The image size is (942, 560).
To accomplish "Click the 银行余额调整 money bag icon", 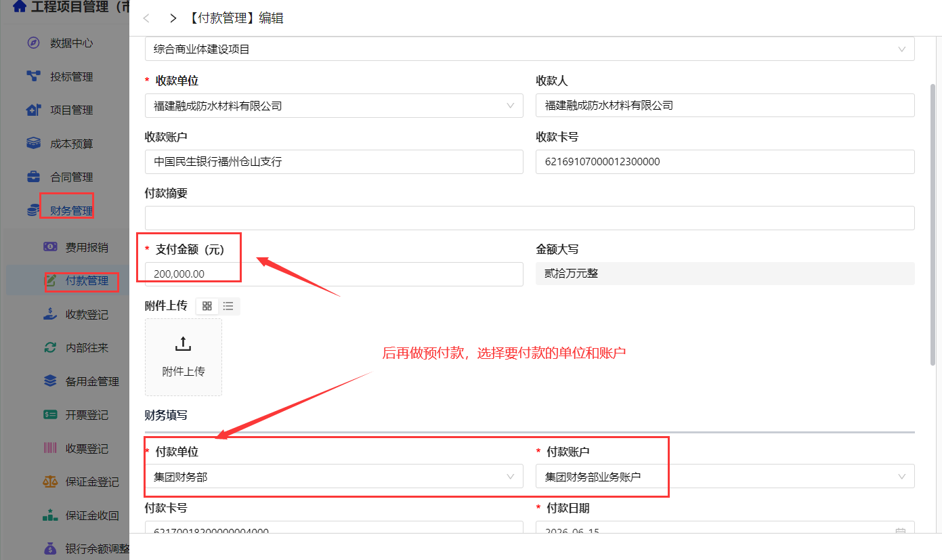I will point(50,548).
